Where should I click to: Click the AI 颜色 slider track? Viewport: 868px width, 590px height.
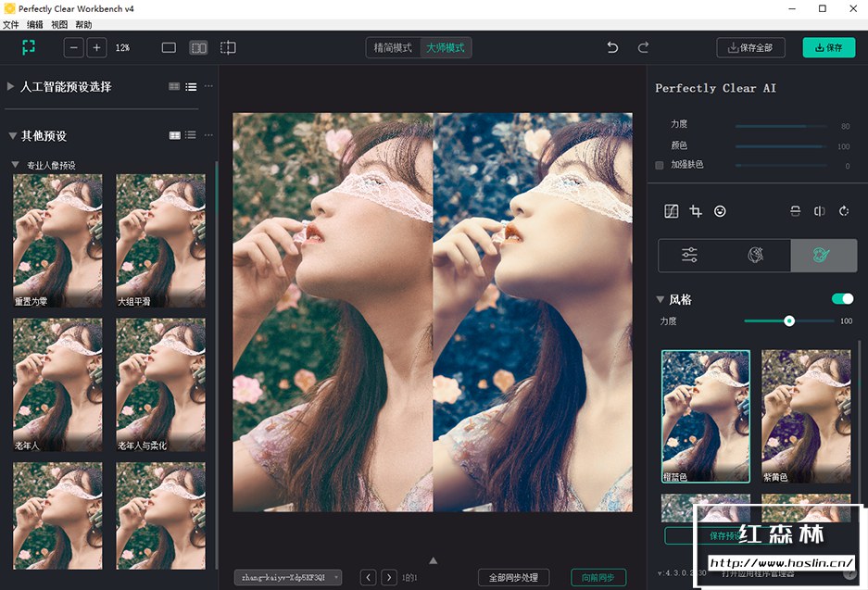[781, 146]
